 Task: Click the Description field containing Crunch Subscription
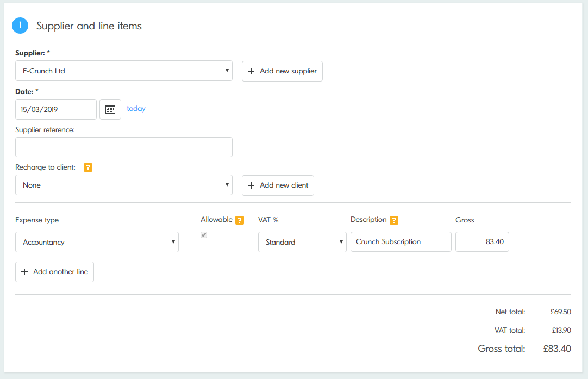pos(401,242)
